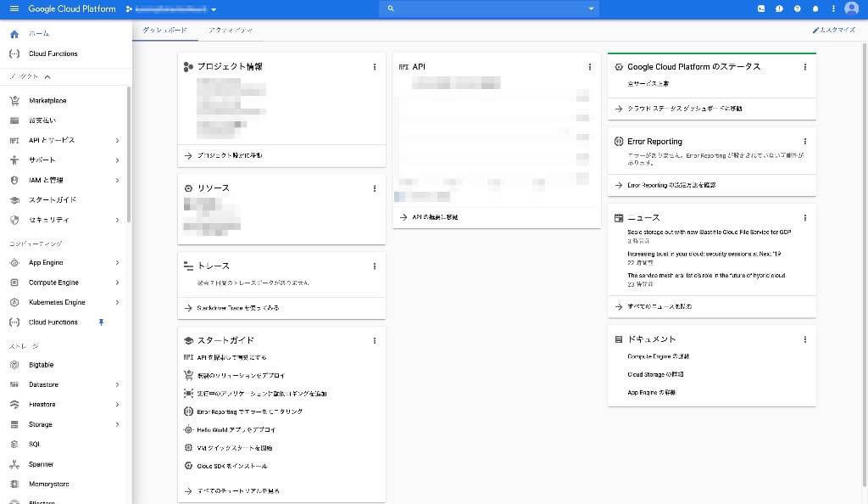Expand the Compute Engine submenu arrow
868x504 pixels.
[117, 283]
